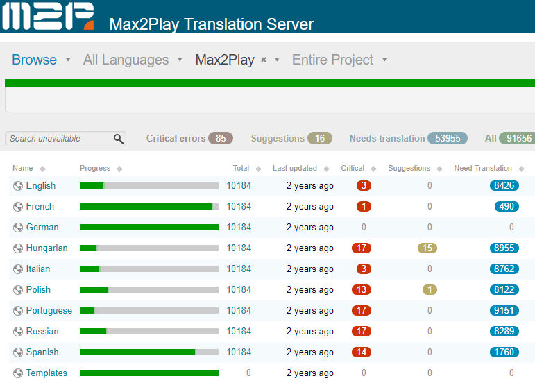
Task: Open the Russian language link
Action: (42, 331)
